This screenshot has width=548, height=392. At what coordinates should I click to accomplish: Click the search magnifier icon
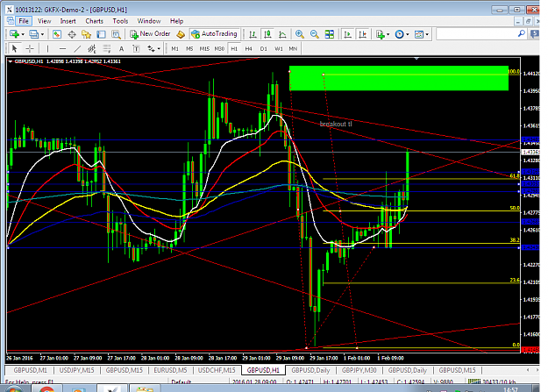pos(522,33)
